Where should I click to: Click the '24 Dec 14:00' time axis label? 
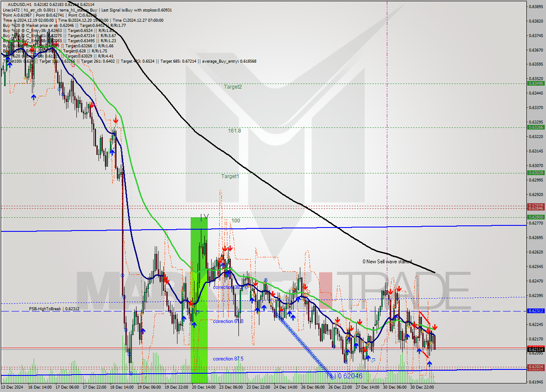click(x=286, y=387)
